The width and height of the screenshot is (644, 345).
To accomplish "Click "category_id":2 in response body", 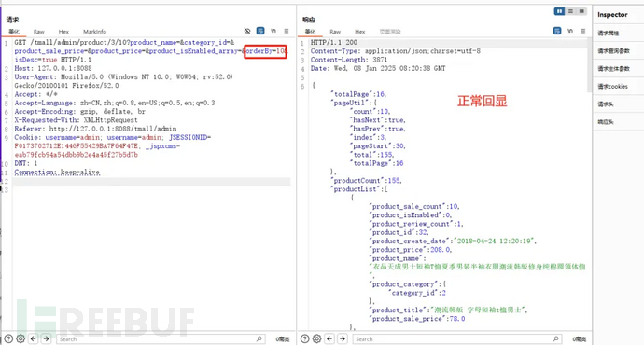I will (x=417, y=293).
